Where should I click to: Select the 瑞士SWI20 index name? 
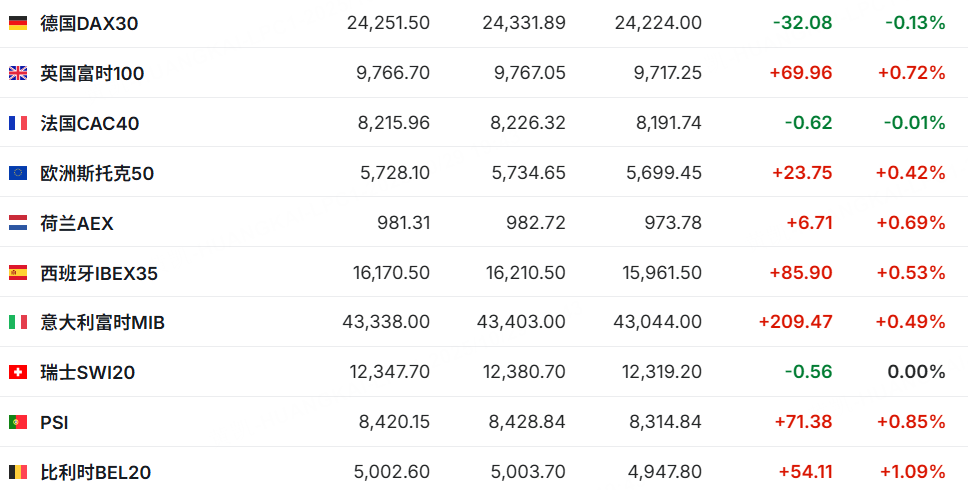pyautogui.click(x=88, y=372)
